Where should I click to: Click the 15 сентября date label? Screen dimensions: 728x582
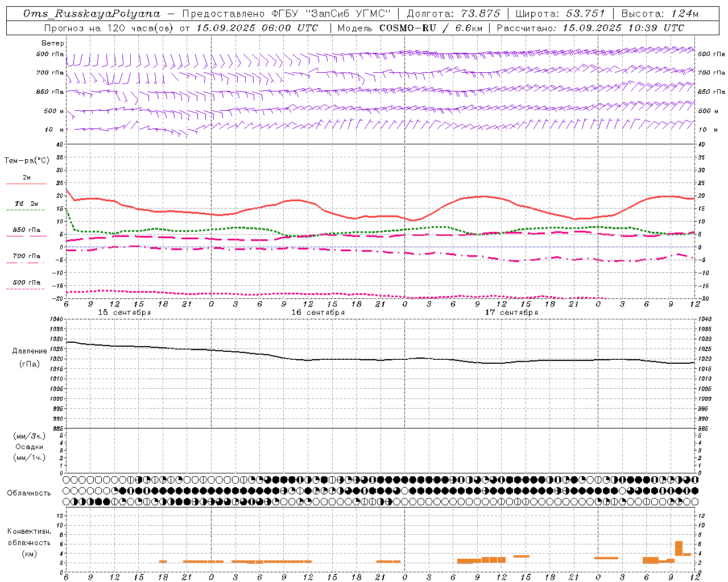pos(125,313)
